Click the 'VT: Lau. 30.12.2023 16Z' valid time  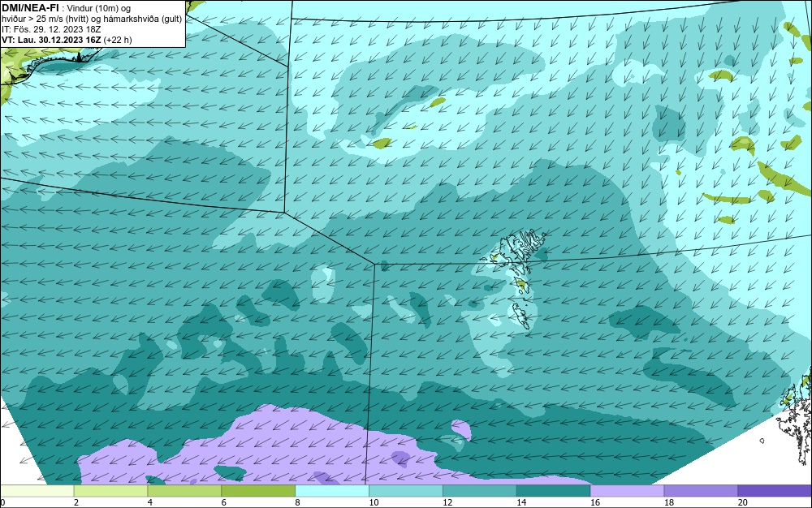point(51,40)
